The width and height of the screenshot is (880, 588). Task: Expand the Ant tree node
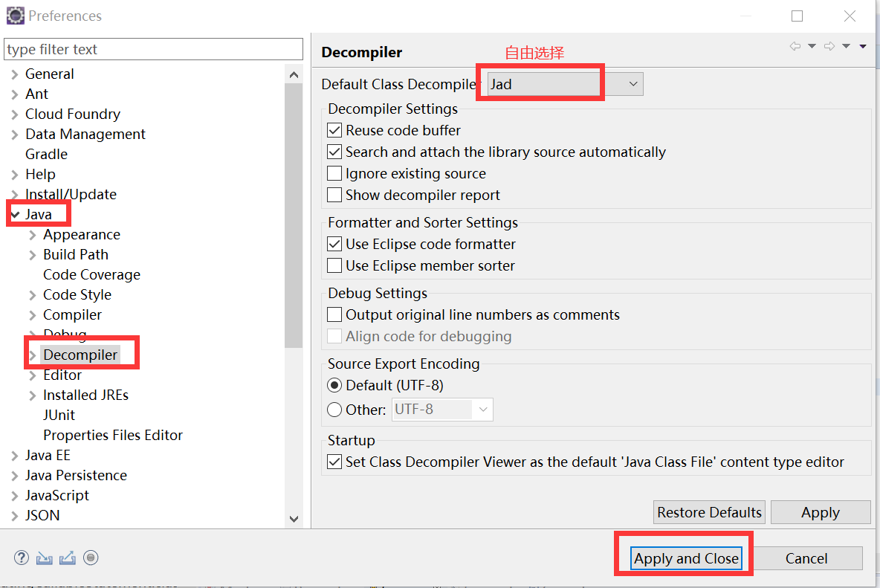click(15, 94)
